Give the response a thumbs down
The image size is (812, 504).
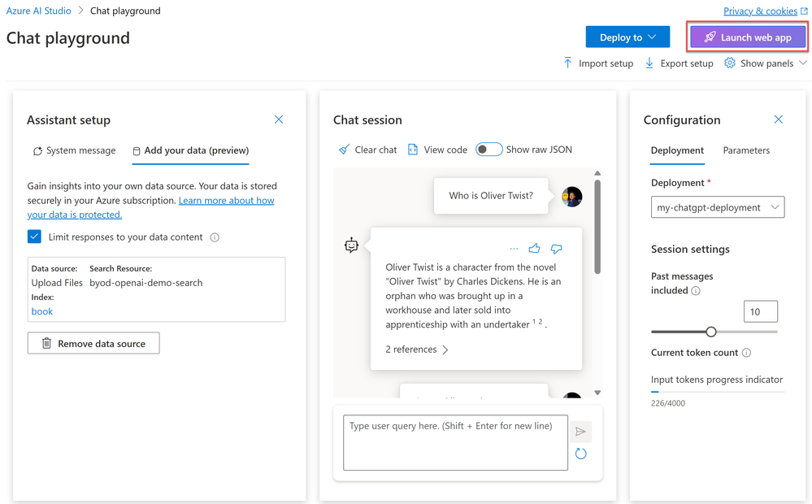[x=556, y=249]
